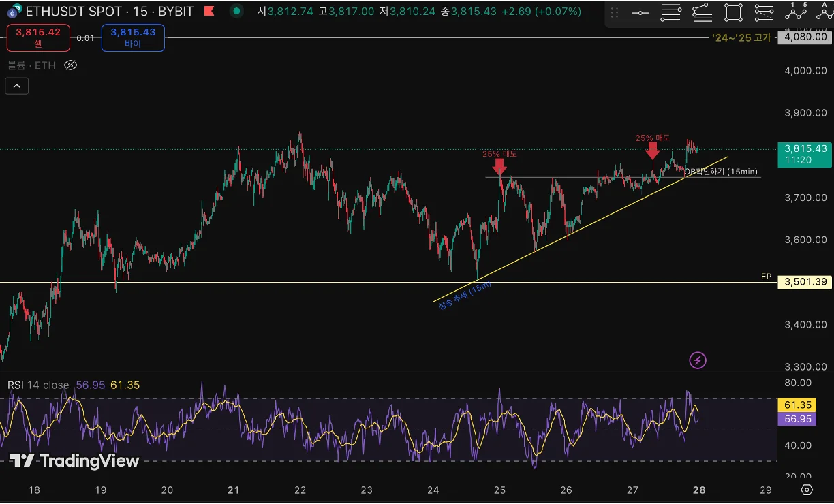This screenshot has height=504, width=834.
Task: Click the yellow RSI 61.35 scale label
Action: pos(797,405)
